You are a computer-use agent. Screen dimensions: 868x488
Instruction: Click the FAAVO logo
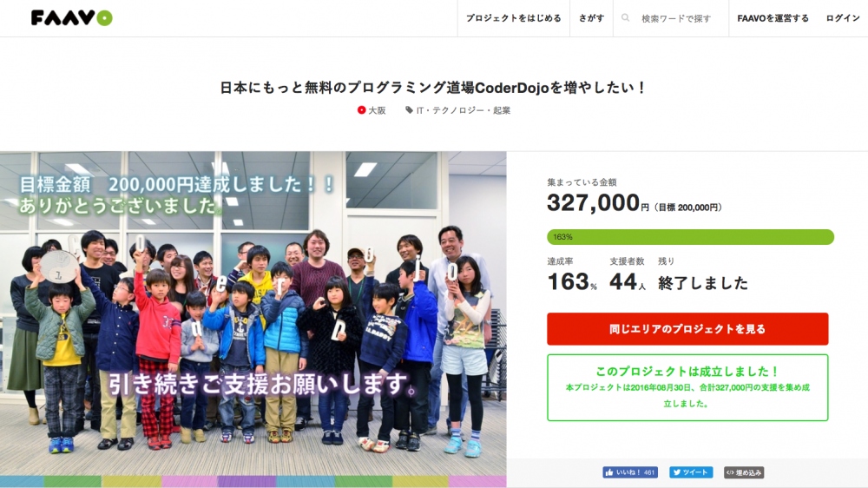(x=71, y=17)
